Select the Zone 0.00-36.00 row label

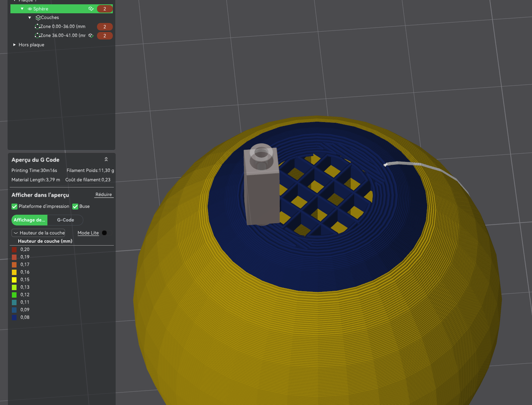pos(63,27)
